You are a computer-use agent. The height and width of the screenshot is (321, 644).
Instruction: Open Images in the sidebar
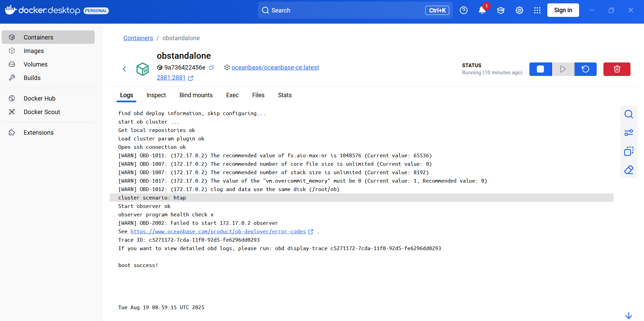pos(48,51)
